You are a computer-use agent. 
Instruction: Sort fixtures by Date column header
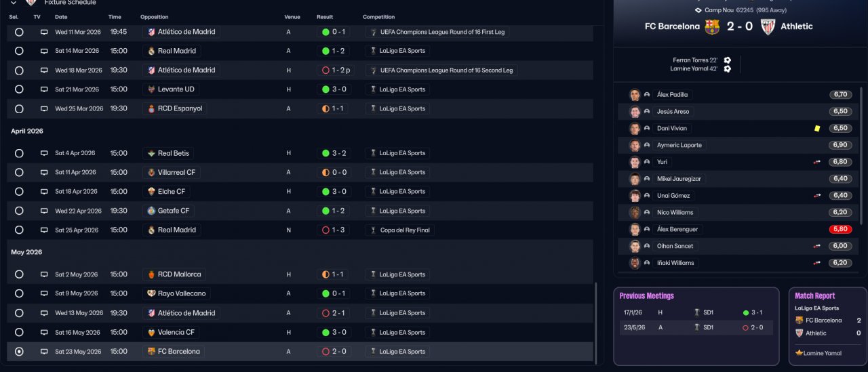pos(61,17)
